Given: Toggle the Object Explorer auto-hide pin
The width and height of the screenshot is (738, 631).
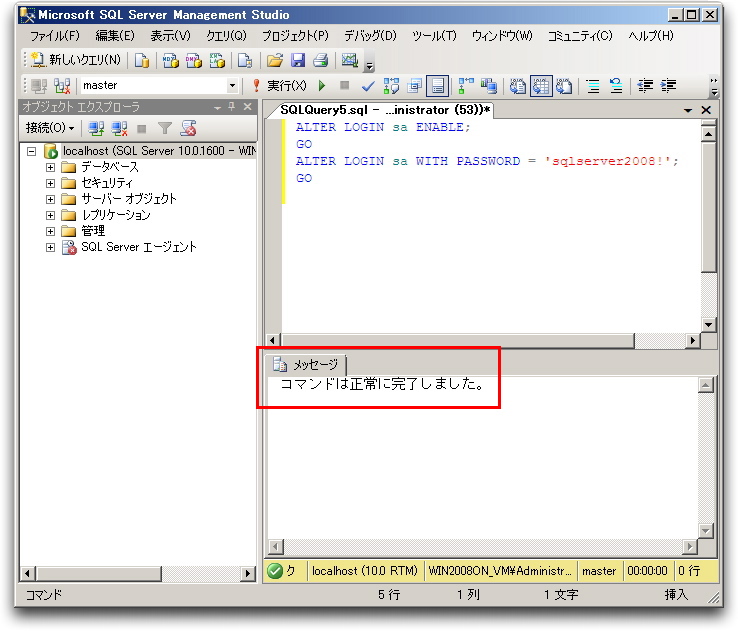Looking at the screenshot, I should (x=232, y=107).
